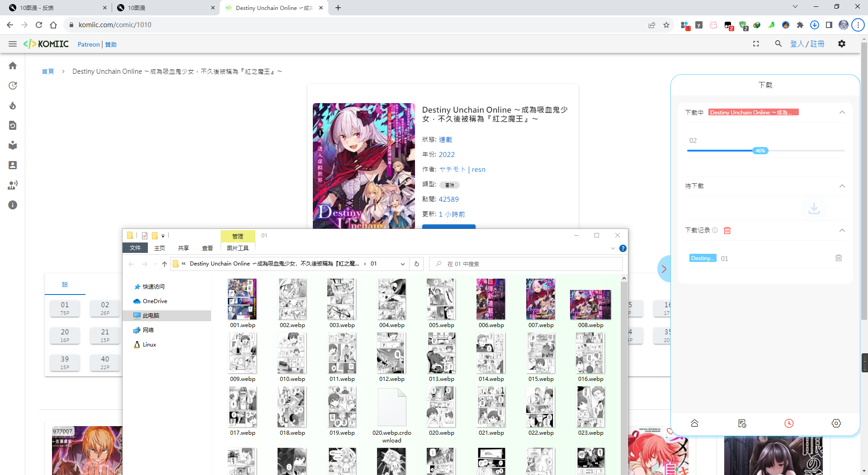The image size is (868, 475).
Task: Delete the Destiny 01 download record
Action: click(x=839, y=258)
